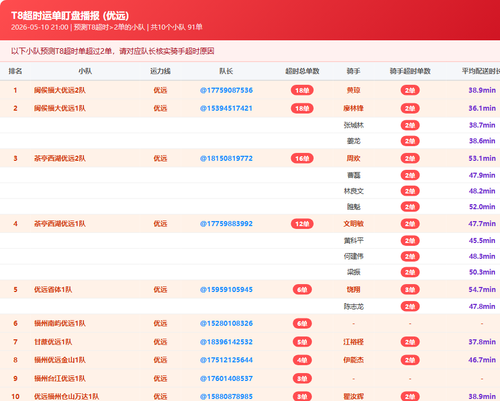Select team name 茶亭西湖优远2队
The image size is (500, 401).
point(60,158)
